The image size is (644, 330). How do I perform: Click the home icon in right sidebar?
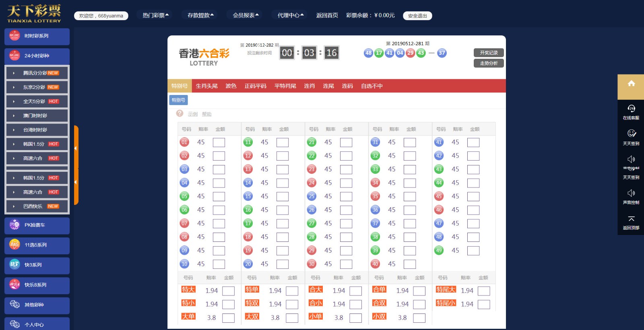pos(631,84)
